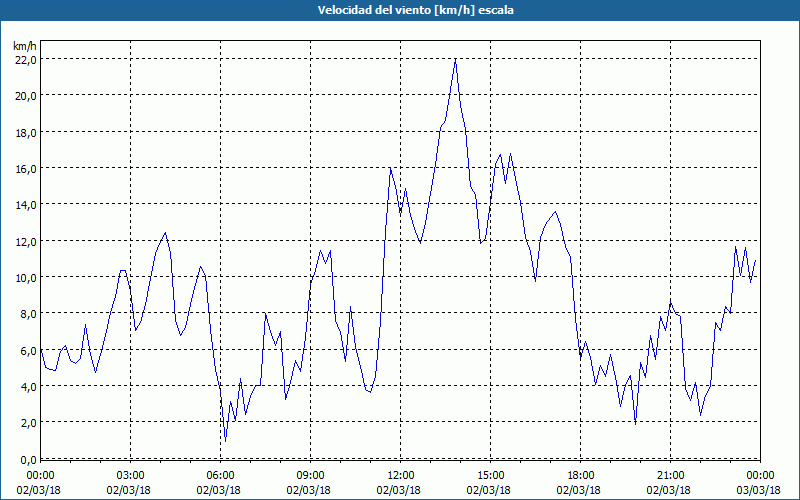Click the 09:00 time axis label
Viewport: 800px width, 500px height.
point(310,476)
